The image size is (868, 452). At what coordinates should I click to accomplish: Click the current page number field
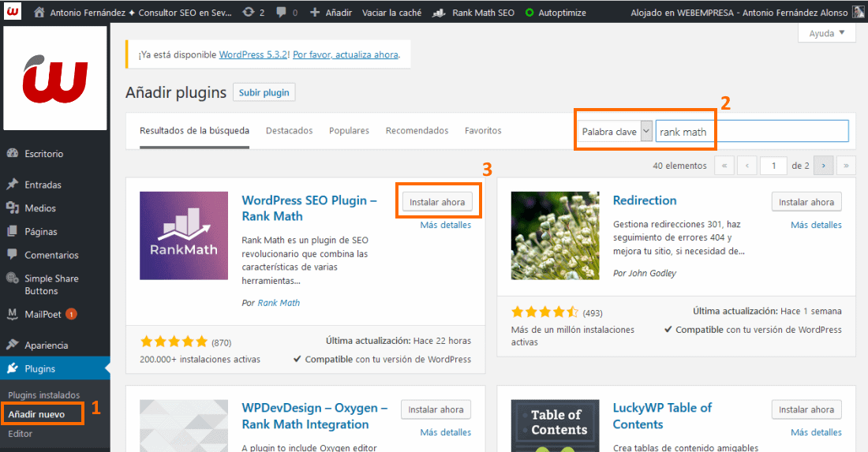tap(773, 166)
